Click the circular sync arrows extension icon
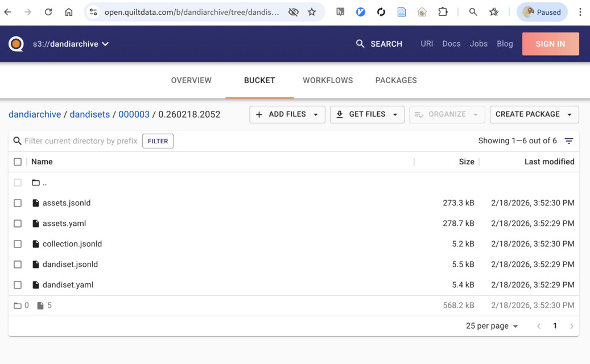The width and height of the screenshot is (590, 364). tap(381, 12)
